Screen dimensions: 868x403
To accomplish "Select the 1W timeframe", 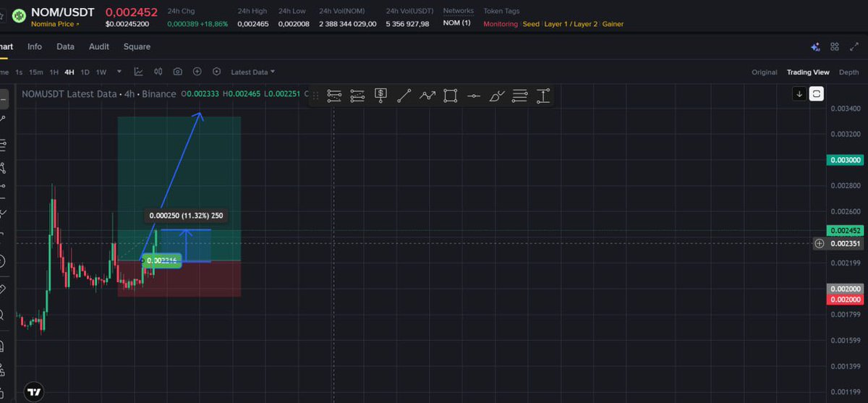I will tap(101, 72).
